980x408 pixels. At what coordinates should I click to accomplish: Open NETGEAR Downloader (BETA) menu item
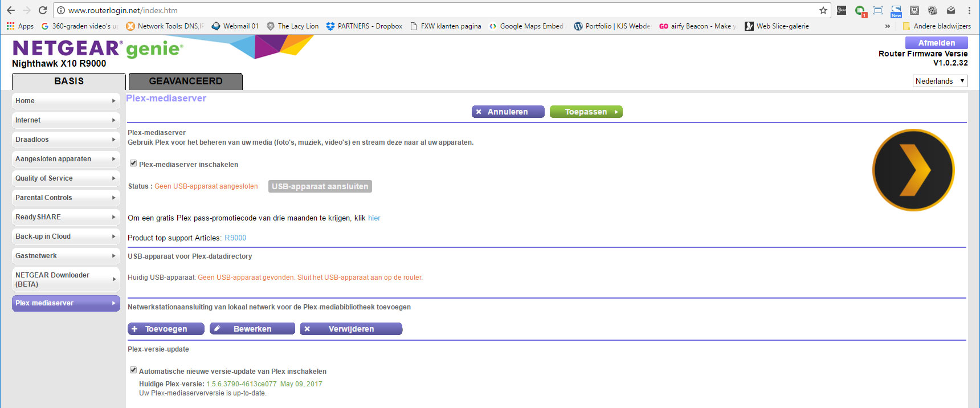pyautogui.click(x=66, y=279)
